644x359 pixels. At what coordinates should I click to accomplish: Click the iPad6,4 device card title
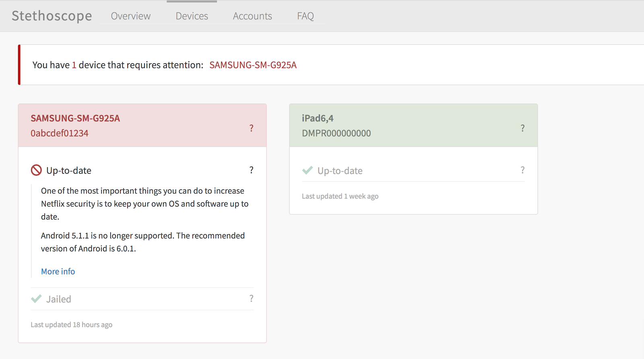(318, 118)
